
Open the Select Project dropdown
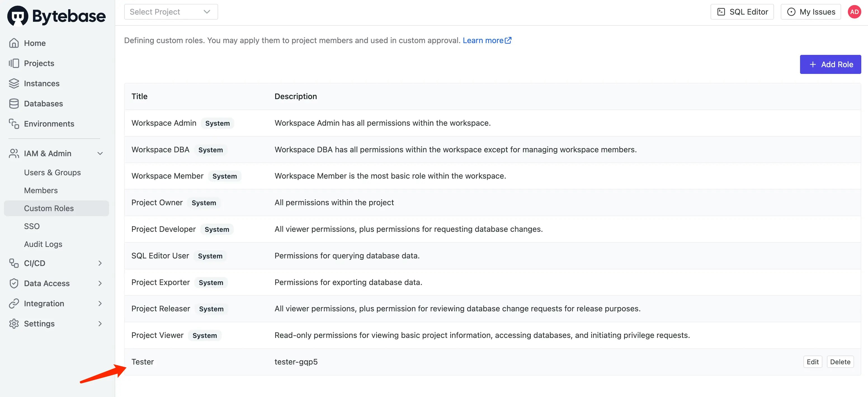tap(171, 12)
